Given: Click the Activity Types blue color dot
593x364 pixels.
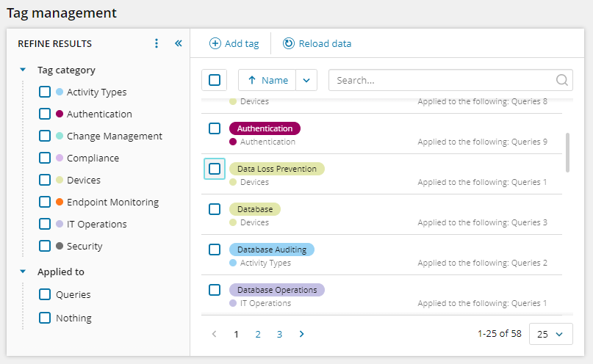Looking at the screenshot, I should (x=60, y=92).
